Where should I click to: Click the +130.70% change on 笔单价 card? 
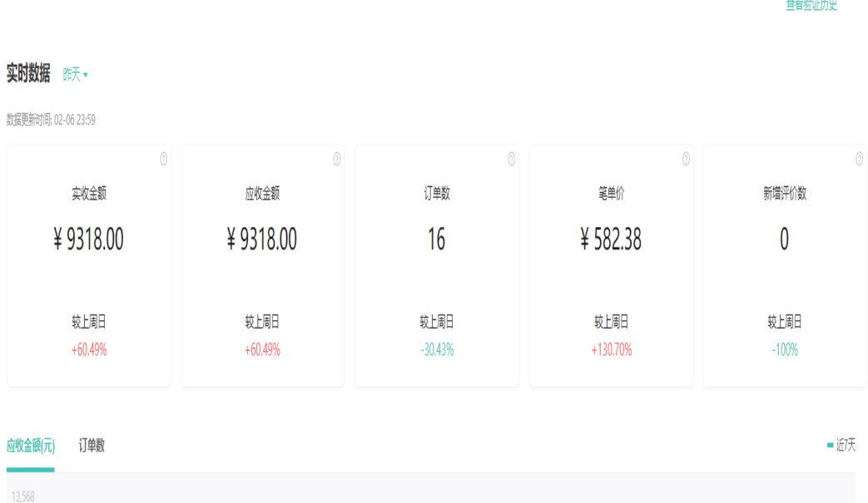[611, 350]
